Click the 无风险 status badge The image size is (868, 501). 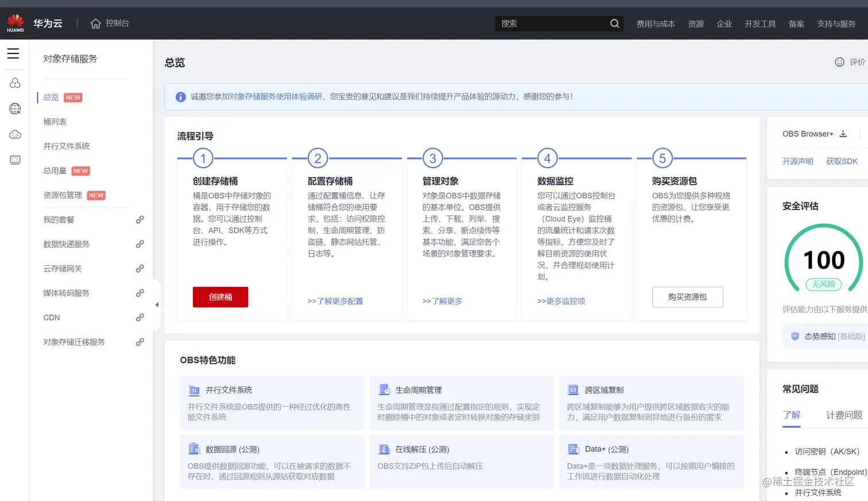coord(824,284)
